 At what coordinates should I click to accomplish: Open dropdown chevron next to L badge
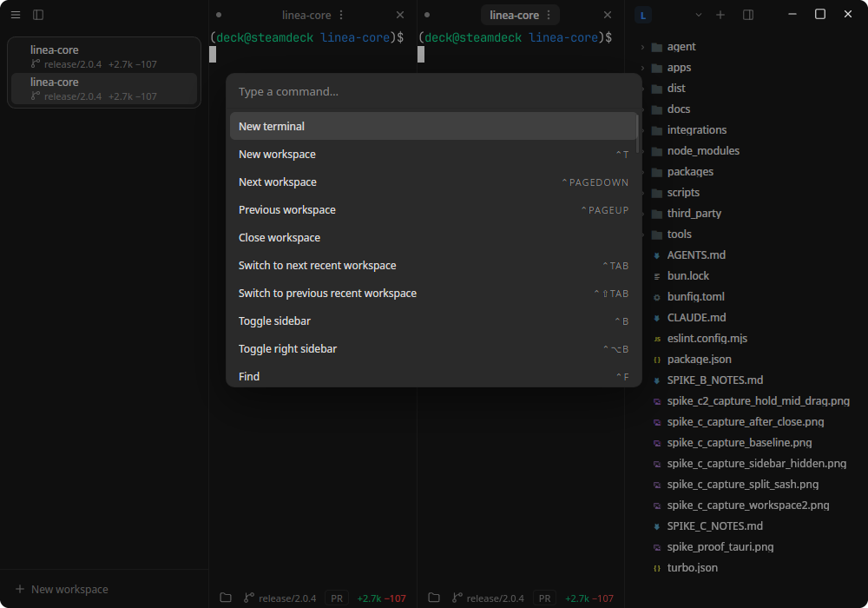699,15
